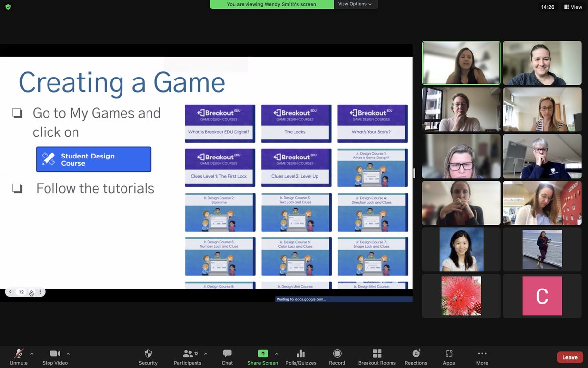
Task: Start recording with Record button
Action: point(337,357)
